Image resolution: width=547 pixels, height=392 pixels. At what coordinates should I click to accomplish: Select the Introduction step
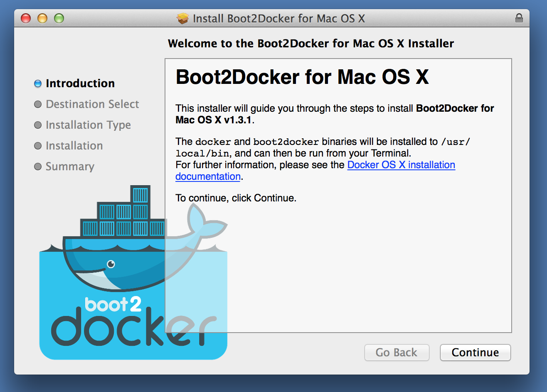tap(80, 83)
